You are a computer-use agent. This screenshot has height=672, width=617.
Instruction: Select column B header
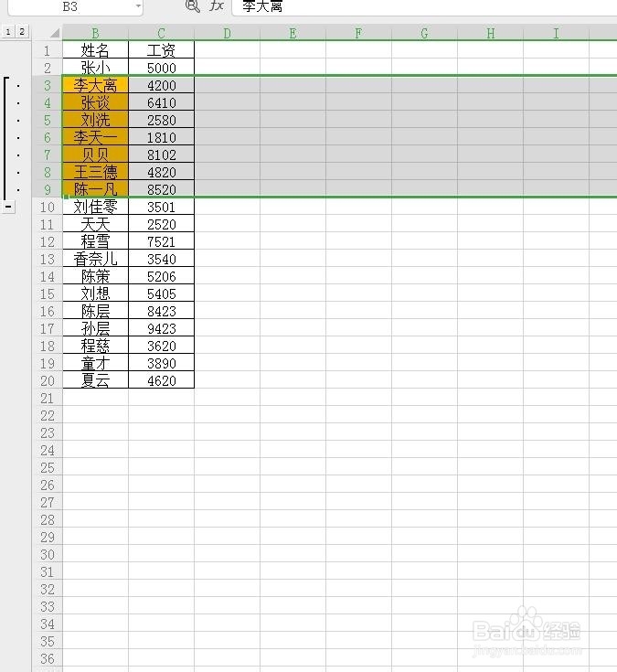pos(96,33)
